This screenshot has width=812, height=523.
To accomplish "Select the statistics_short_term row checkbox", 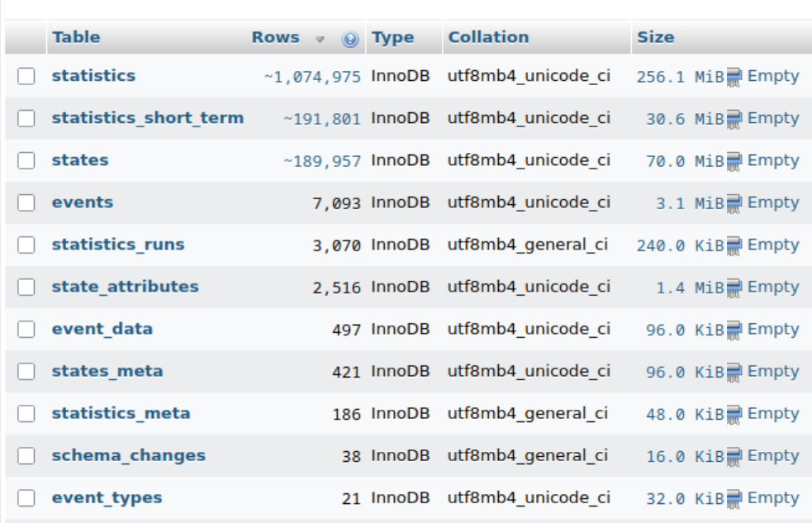I will (26, 119).
